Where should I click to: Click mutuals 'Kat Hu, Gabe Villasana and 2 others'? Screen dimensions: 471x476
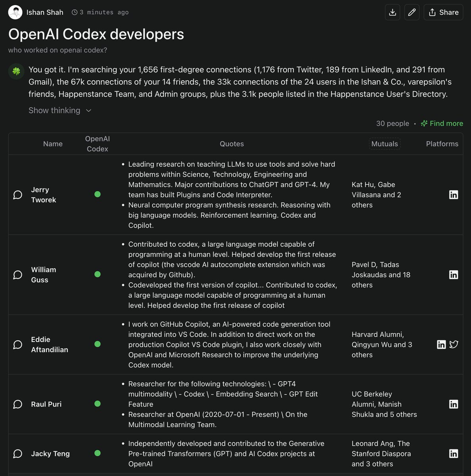click(x=376, y=195)
